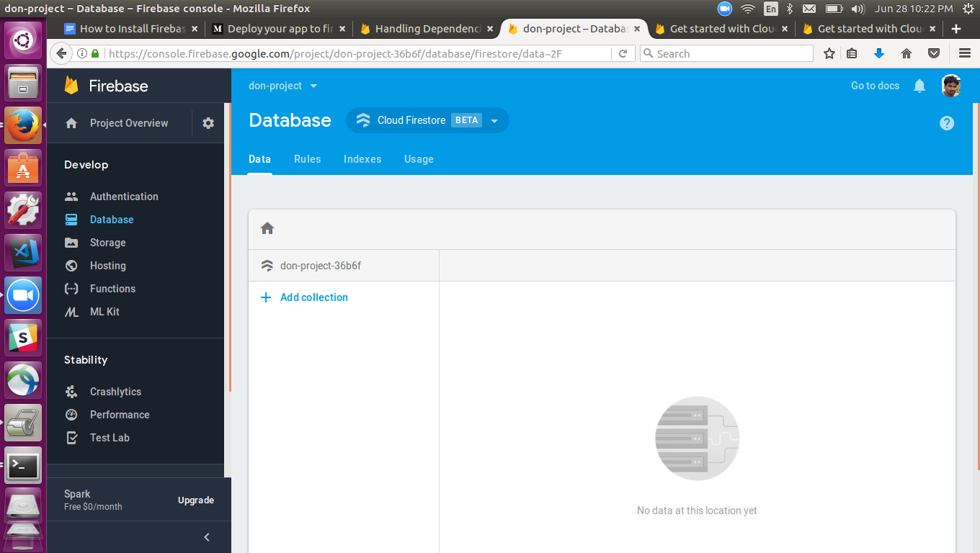Go to database root home icon

[x=267, y=228]
